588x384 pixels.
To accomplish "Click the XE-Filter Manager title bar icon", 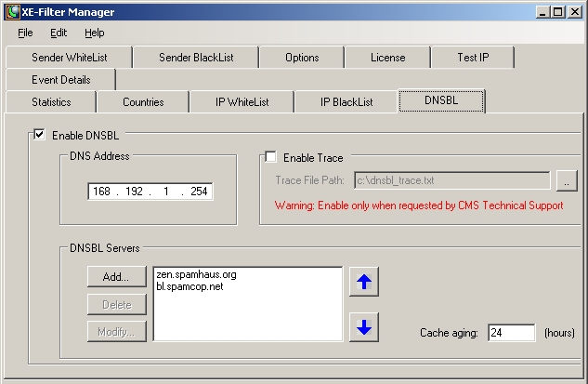I will (x=12, y=11).
